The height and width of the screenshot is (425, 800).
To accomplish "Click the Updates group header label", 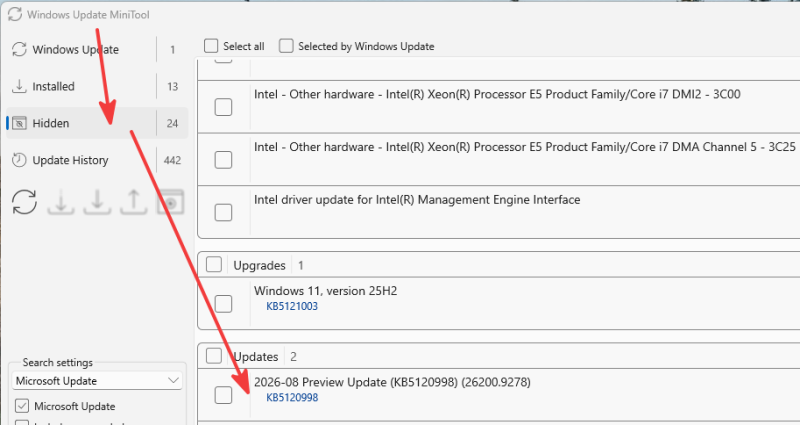I will tap(256, 357).
